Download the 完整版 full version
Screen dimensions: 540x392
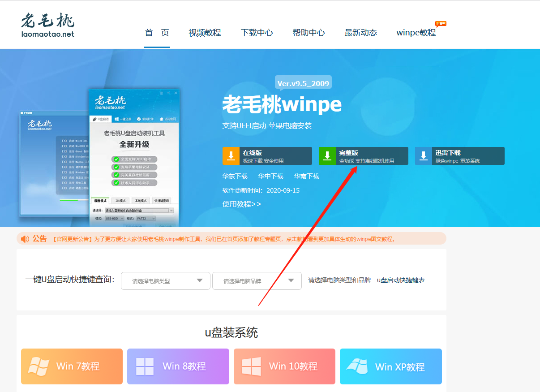click(x=364, y=156)
